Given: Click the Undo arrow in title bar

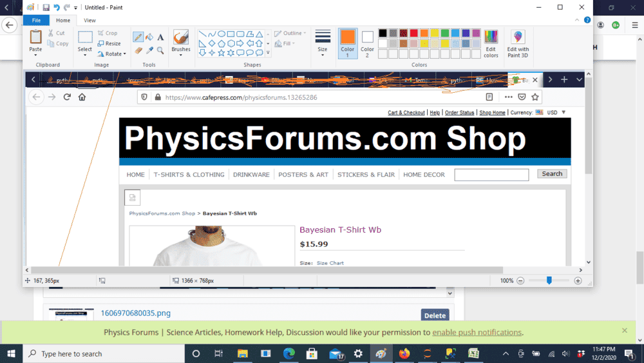Looking at the screenshot, I should coord(57,7).
